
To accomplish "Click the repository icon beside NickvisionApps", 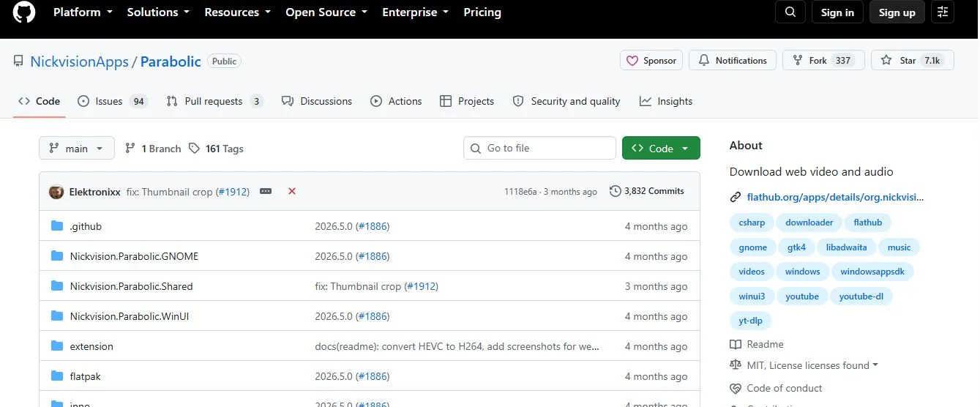I will tap(18, 61).
